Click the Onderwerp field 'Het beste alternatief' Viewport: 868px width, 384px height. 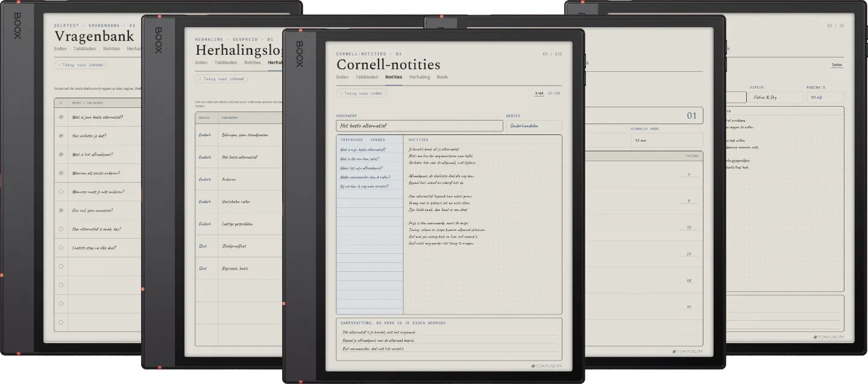coord(420,126)
